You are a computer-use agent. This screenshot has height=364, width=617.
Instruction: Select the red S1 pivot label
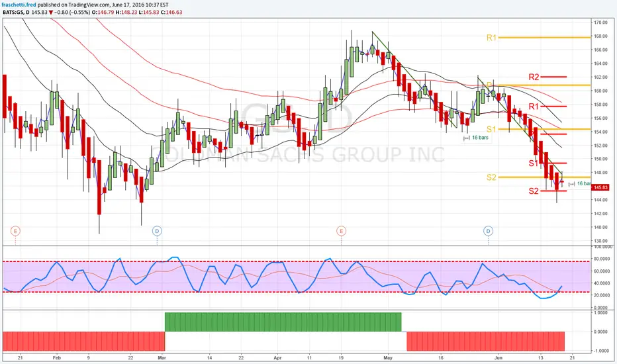[534, 163]
